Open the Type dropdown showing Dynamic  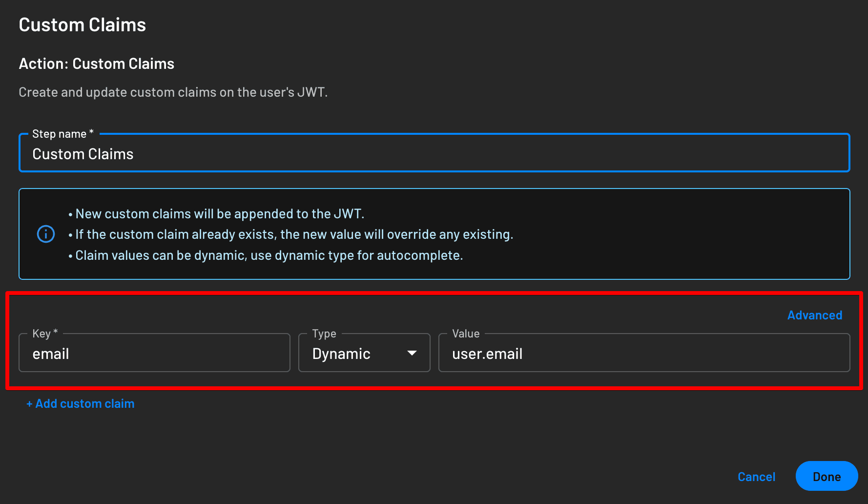pyautogui.click(x=364, y=353)
